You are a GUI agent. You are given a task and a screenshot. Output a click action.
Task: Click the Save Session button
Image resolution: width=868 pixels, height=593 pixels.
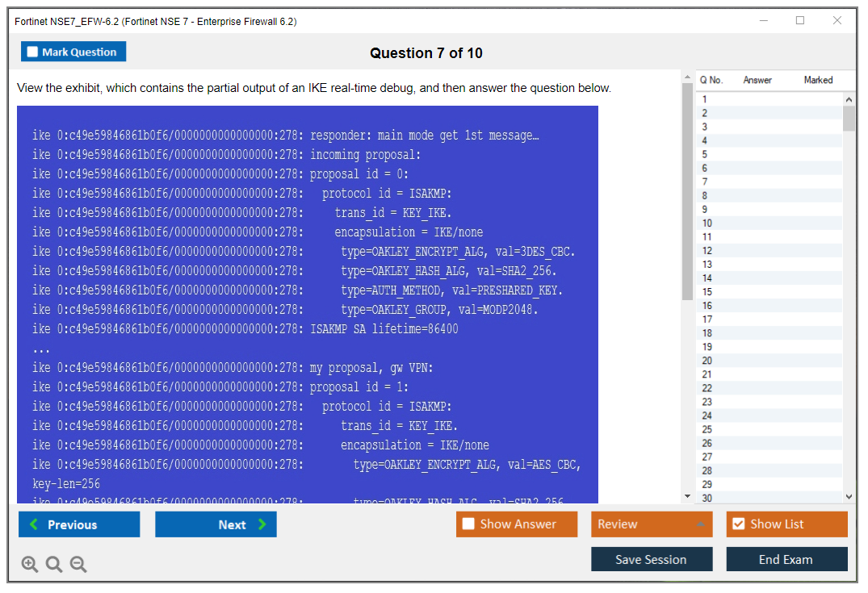(x=651, y=559)
